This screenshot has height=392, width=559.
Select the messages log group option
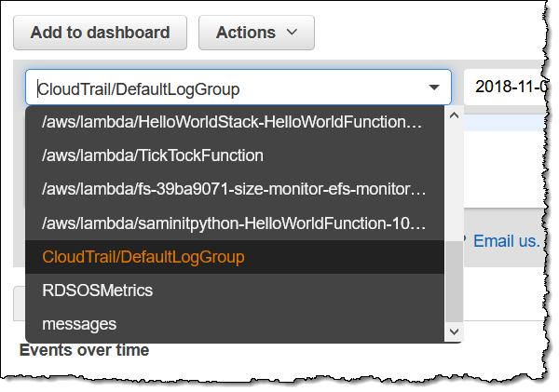click(x=79, y=324)
